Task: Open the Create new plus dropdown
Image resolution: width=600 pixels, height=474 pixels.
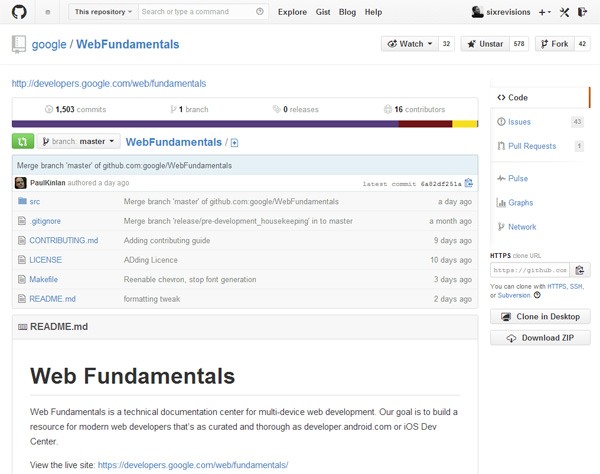Action: click(x=544, y=12)
